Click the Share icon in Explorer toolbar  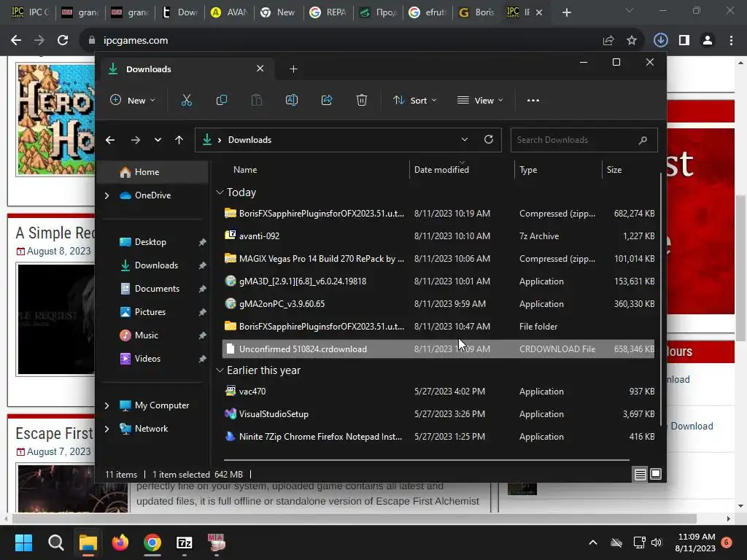pos(327,101)
